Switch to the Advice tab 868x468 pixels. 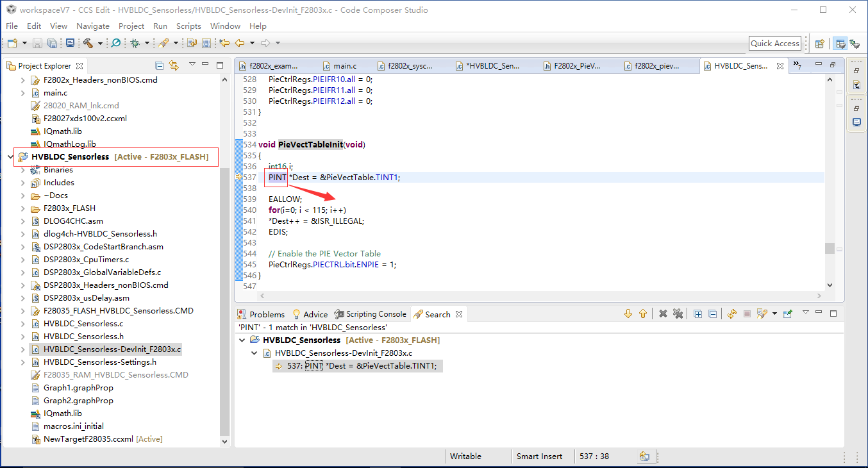click(x=310, y=314)
